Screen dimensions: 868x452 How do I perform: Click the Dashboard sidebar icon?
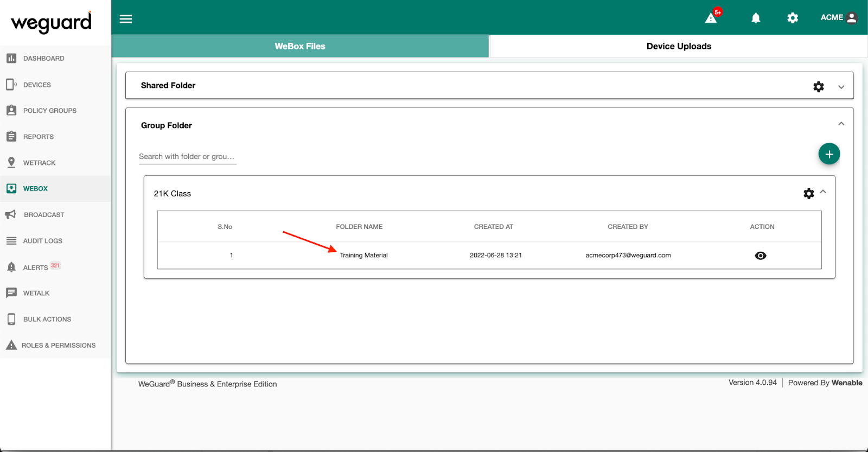tap(11, 58)
